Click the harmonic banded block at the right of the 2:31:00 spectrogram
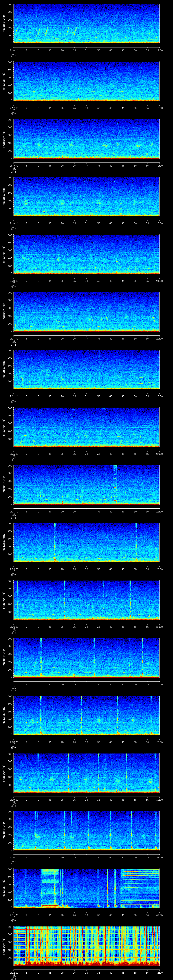 tap(140, 888)
